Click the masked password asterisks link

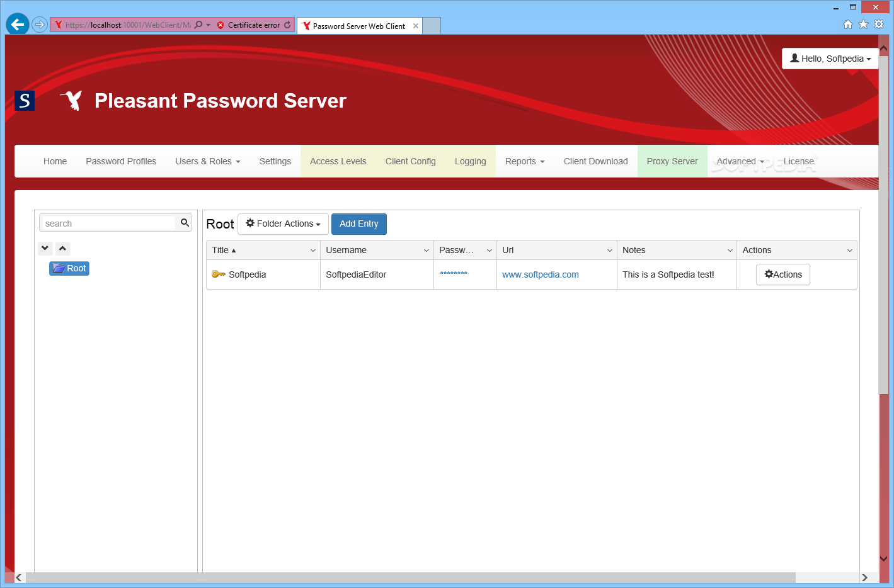pos(454,273)
